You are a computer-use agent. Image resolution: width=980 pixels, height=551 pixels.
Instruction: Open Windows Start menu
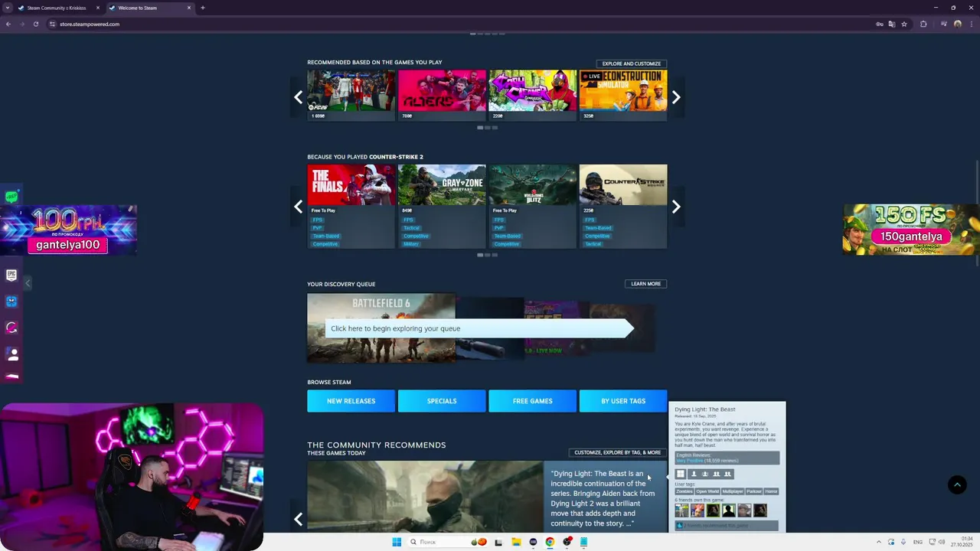point(397,542)
